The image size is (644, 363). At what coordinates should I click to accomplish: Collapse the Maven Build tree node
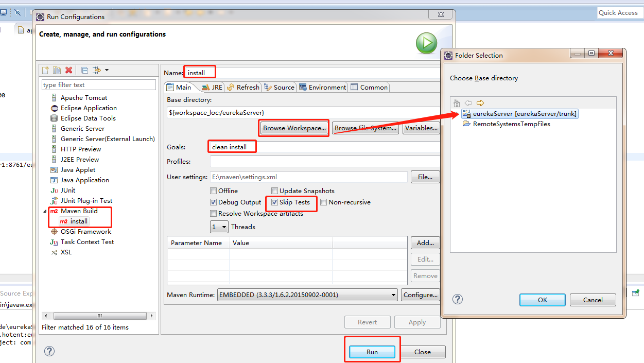[x=45, y=211]
